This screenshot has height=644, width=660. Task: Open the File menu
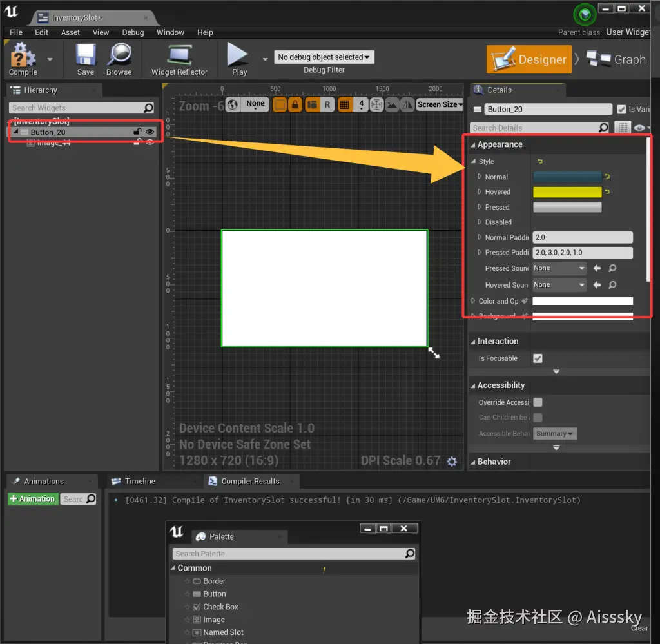pyautogui.click(x=16, y=32)
